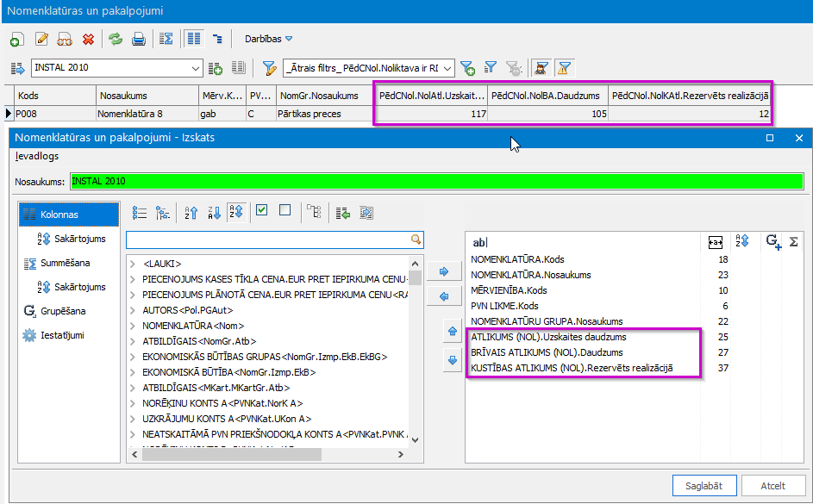Click the add filter funnel with plus icon
This screenshot has width=813, height=504.
[467, 68]
